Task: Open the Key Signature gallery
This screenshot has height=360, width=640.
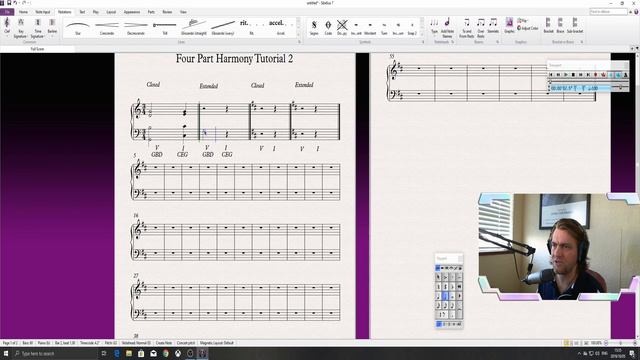Action: pyautogui.click(x=20, y=28)
